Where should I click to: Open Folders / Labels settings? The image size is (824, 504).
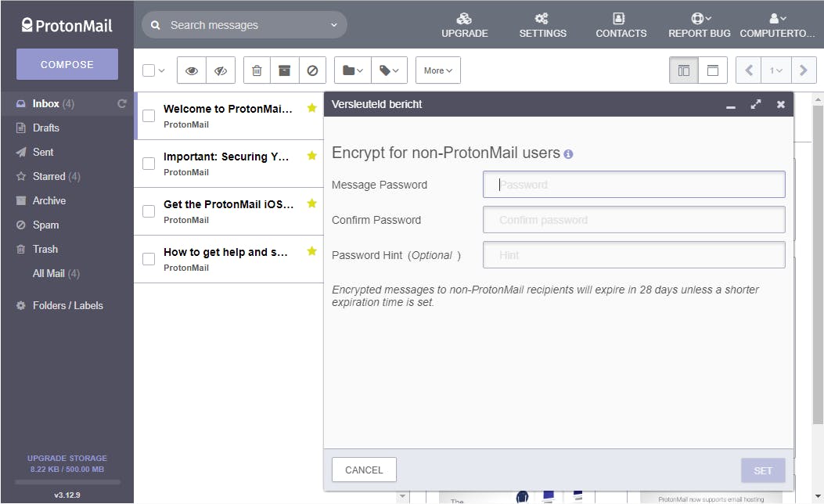pos(67,305)
